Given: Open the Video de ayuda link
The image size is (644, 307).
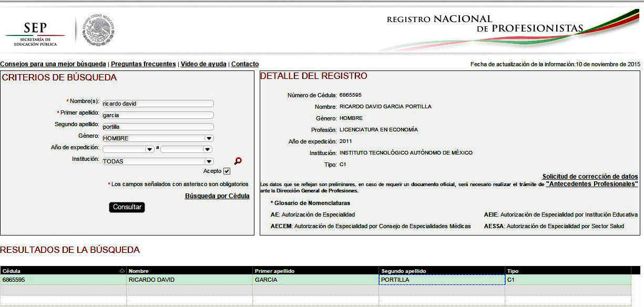Looking at the screenshot, I should click(203, 64).
